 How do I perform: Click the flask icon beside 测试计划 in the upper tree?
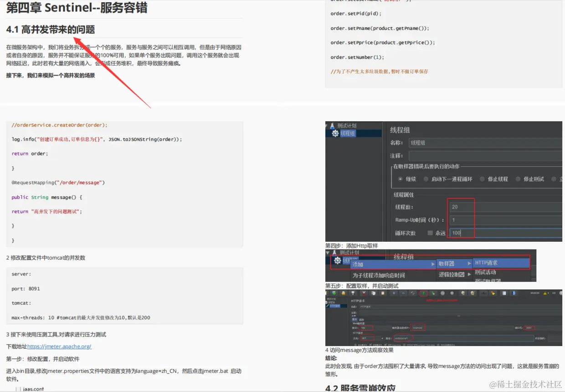[x=333, y=126]
